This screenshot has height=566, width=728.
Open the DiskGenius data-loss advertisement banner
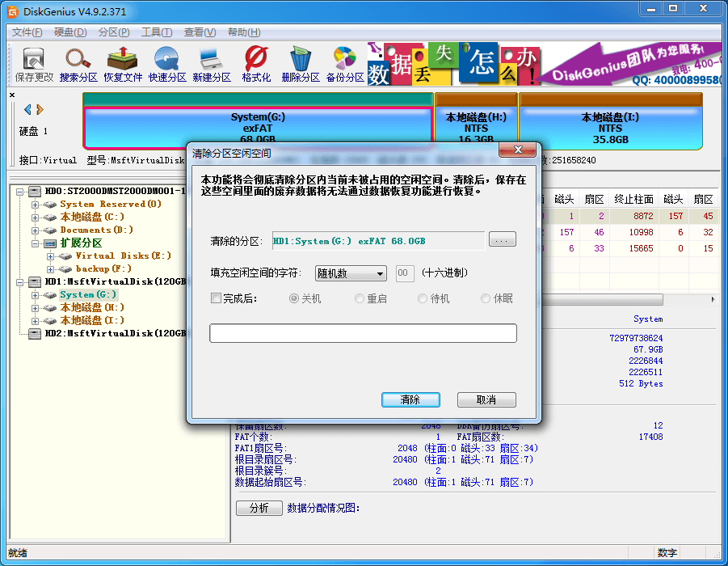(544, 64)
